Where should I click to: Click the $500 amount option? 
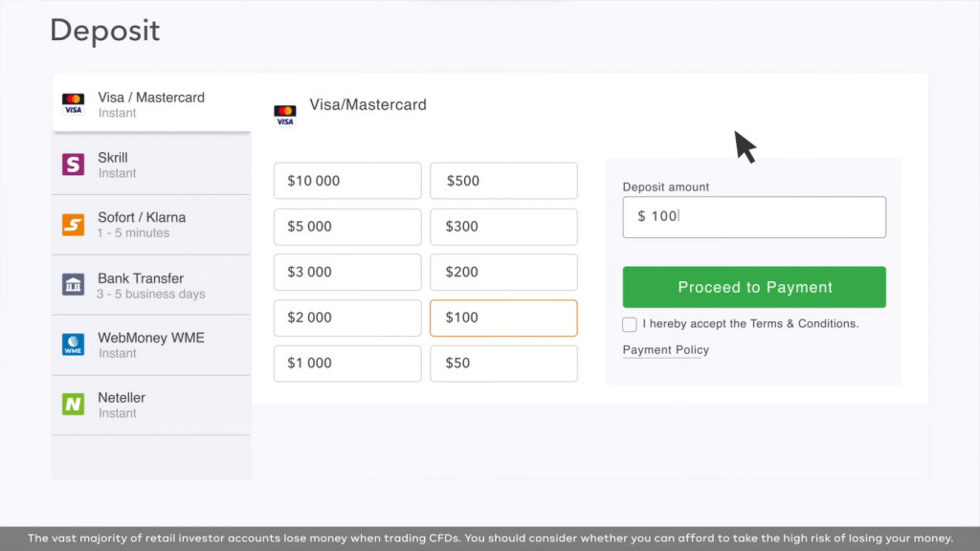tap(503, 181)
